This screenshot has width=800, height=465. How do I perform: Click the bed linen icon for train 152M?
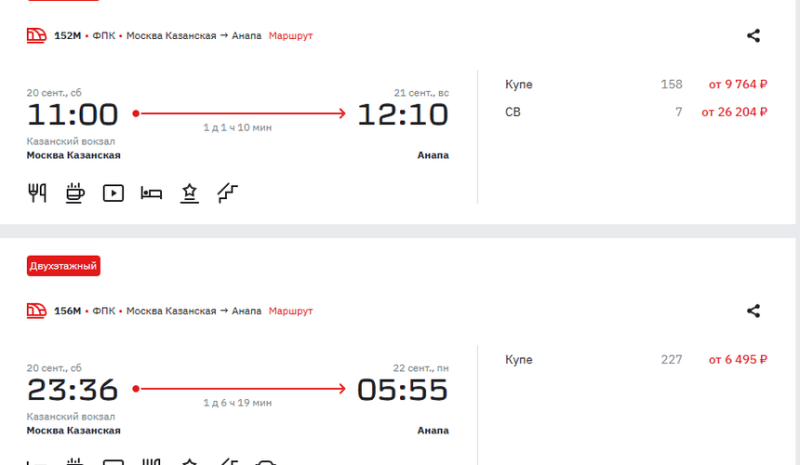[151, 193]
